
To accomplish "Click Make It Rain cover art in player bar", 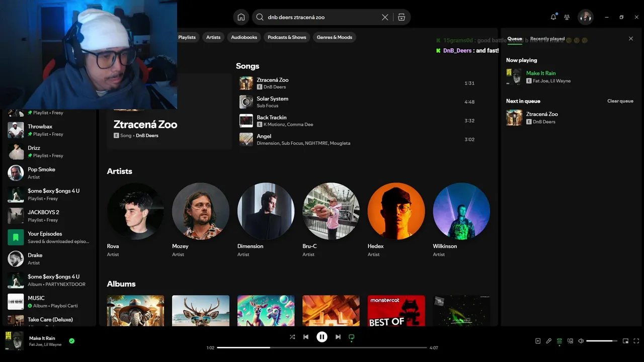I will click(x=15, y=341).
